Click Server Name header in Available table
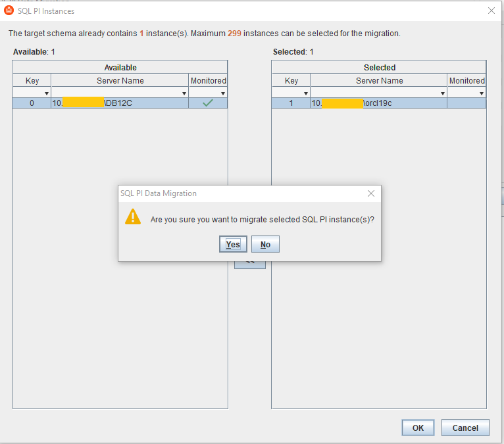504x444 pixels. point(120,80)
